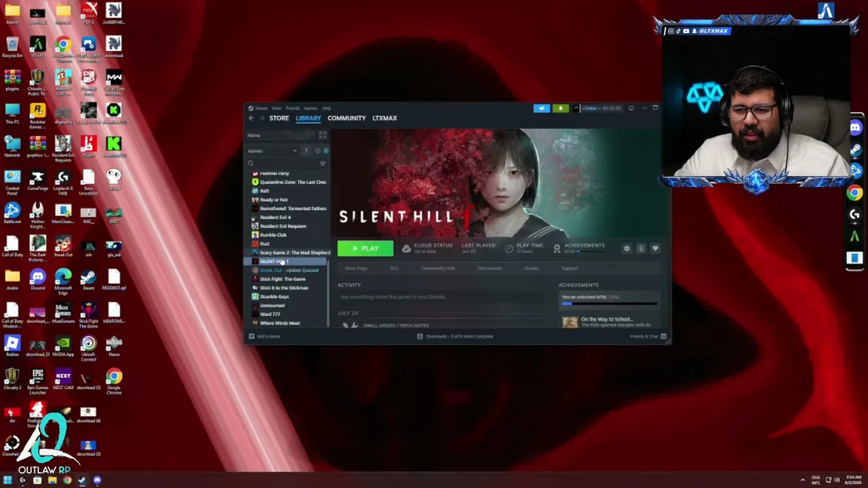The height and width of the screenshot is (488, 868).
Task: Click the Steam icon in the taskbar
Action: coord(82,481)
